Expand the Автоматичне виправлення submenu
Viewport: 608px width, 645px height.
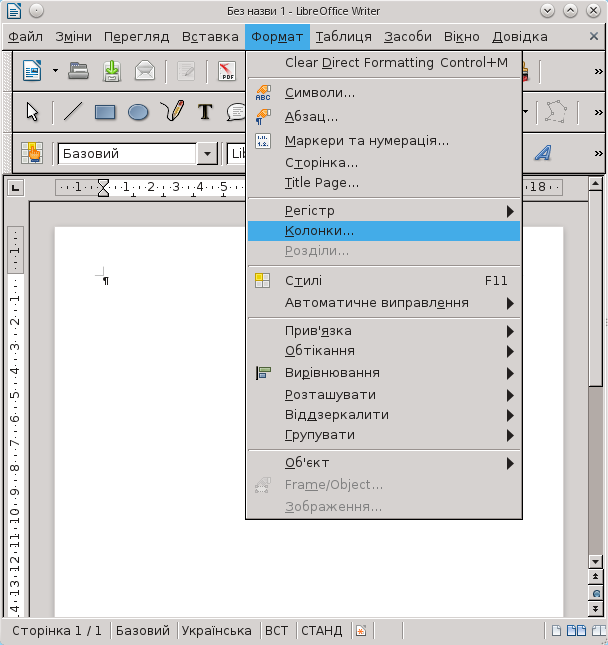point(384,303)
